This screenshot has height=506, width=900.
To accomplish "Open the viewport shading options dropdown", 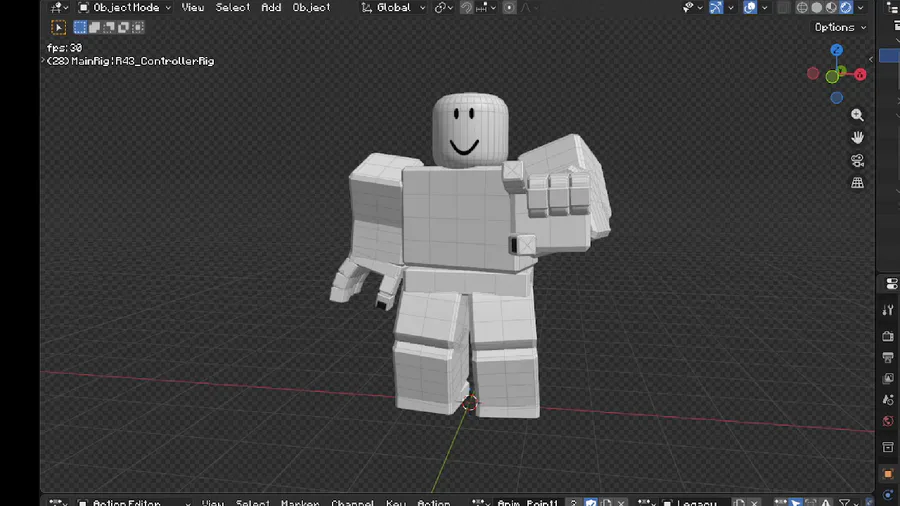I will (x=860, y=7).
